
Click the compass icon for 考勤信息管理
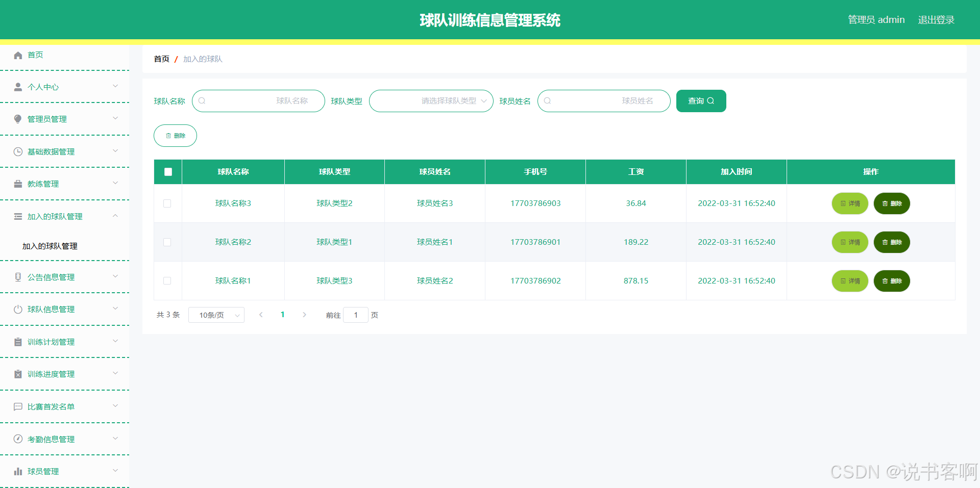point(18,439)
